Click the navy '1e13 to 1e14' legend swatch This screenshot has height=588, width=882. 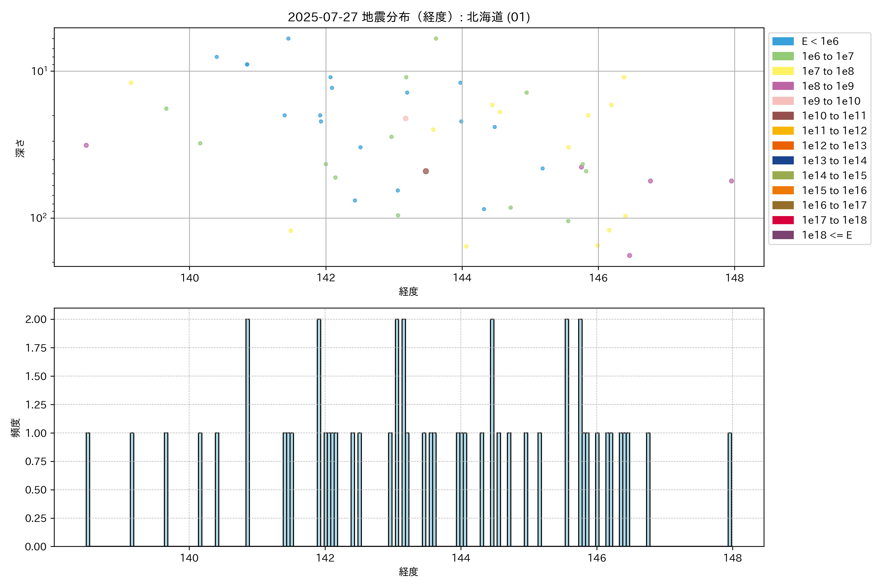click(x=783, y=160)
